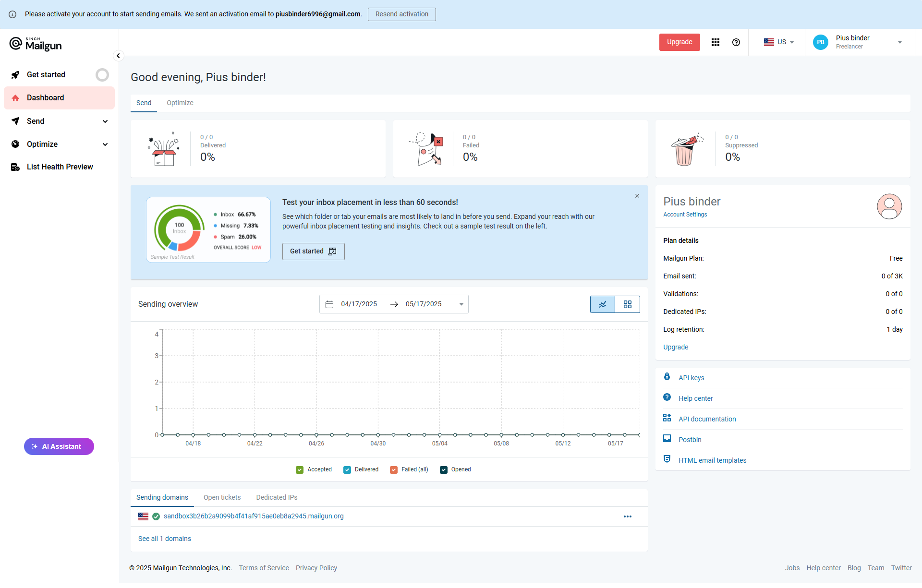922x588 pixels.
Task: Click the List Health Preview icon
Action: (15, 167)
